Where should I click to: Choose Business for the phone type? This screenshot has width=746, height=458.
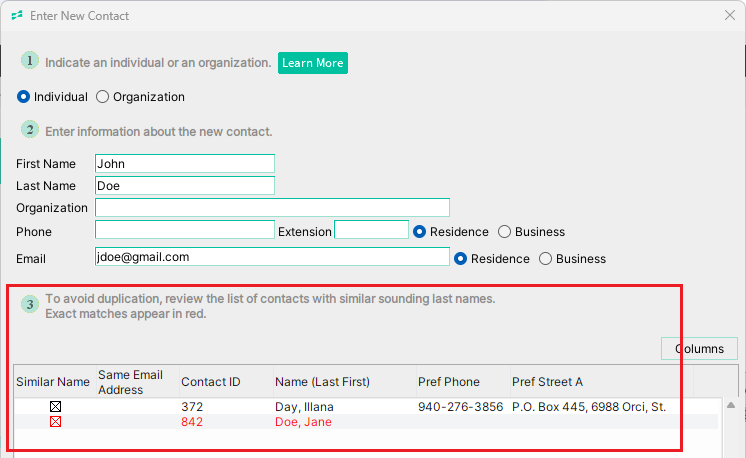pos(504,232)
